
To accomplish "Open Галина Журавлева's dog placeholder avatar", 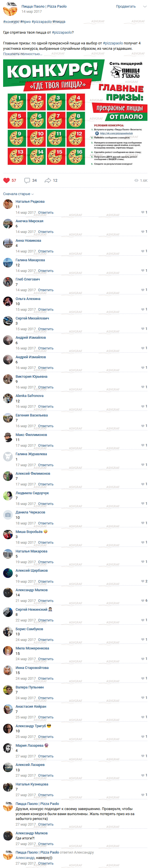I will coord(8,457).
